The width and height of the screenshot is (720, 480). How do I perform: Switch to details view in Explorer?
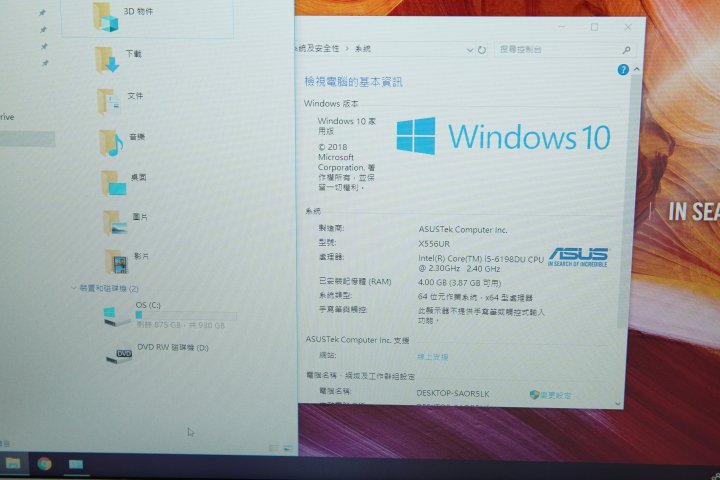274,447
